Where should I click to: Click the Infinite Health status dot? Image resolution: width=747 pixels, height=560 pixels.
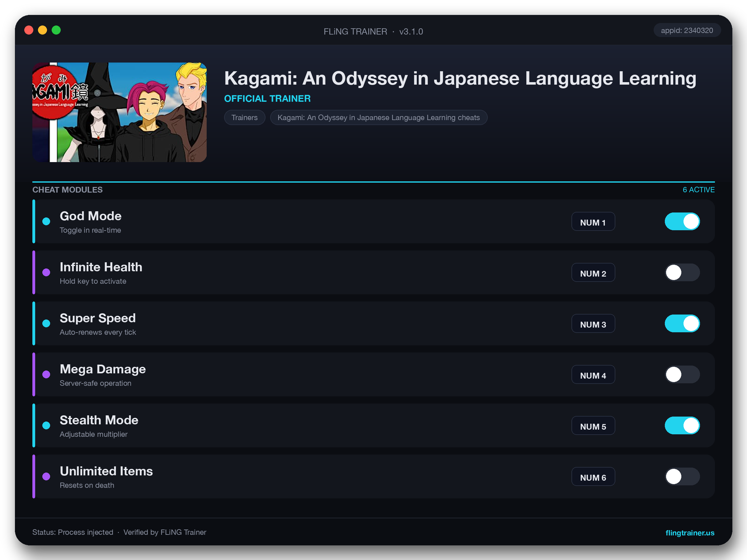tap(46, 273)
